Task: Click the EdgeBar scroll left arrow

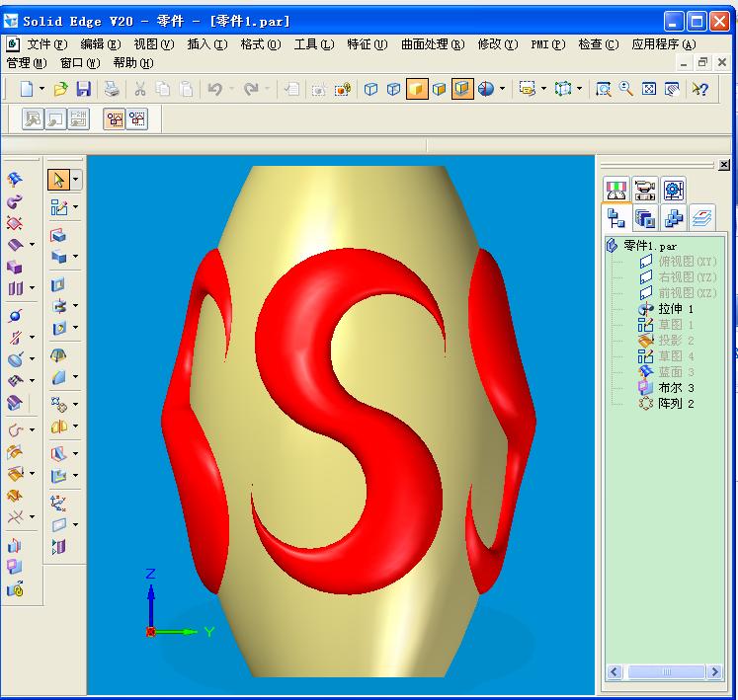Action: 615,671
